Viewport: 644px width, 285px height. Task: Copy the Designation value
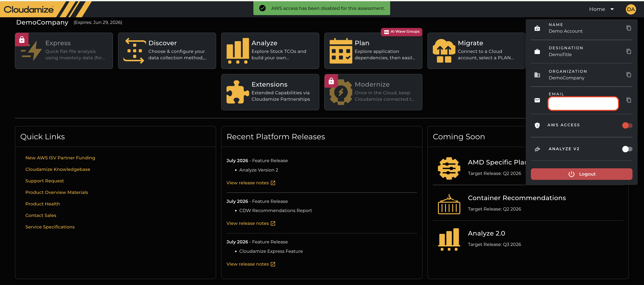coord(628,51)
